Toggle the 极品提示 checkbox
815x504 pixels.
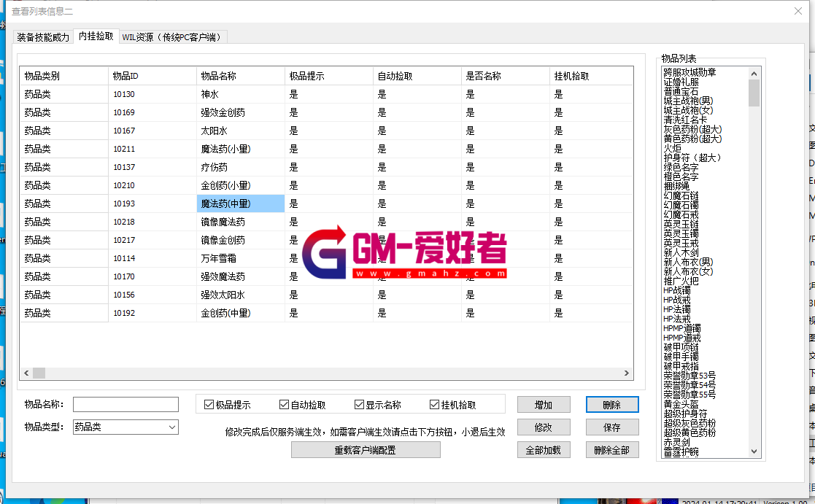(209, 405)
